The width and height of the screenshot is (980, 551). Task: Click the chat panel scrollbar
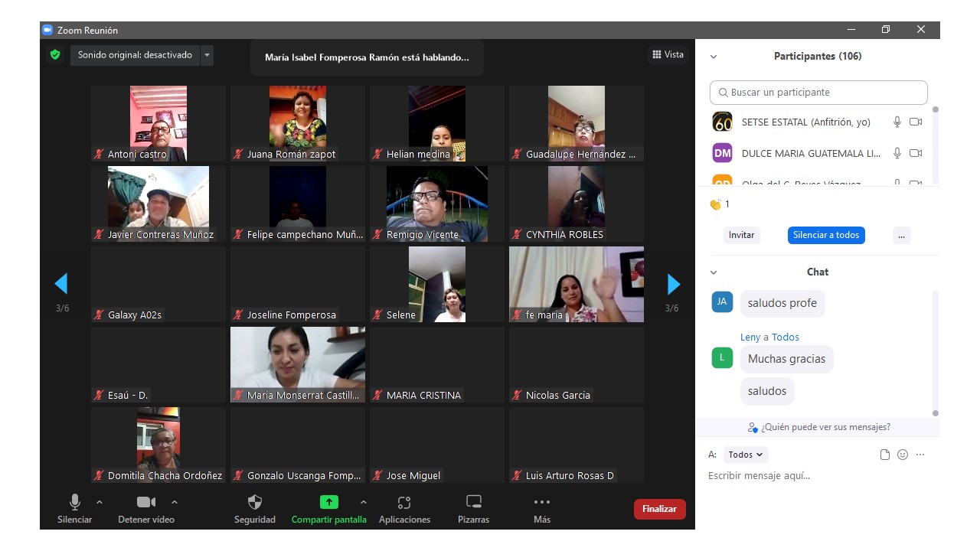pyautogui.click(x=935, y=354)
